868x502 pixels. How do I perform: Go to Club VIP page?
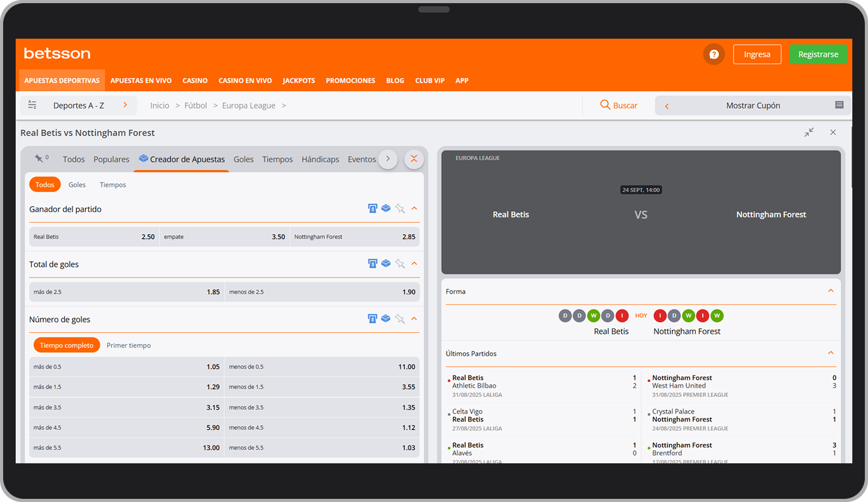(430, 81)
